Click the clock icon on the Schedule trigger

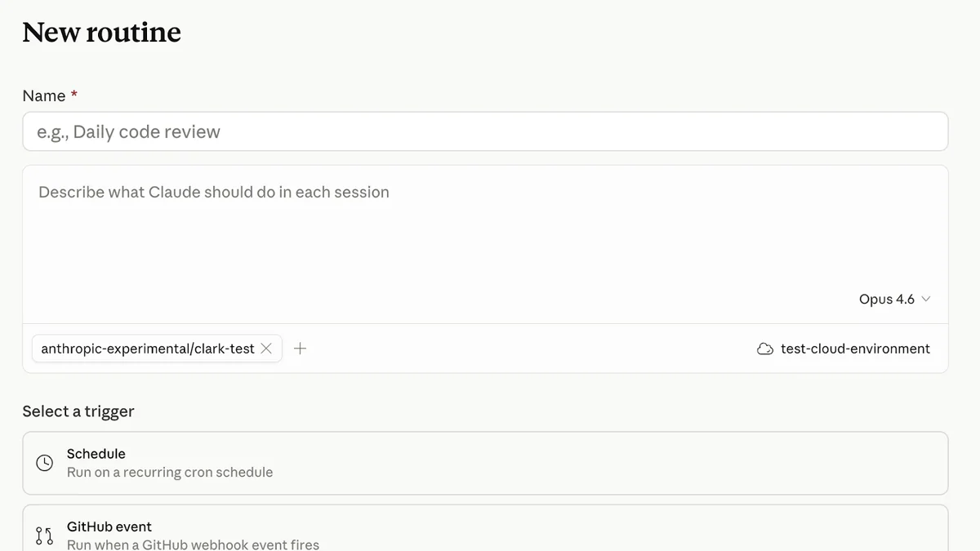coord(45,462)
